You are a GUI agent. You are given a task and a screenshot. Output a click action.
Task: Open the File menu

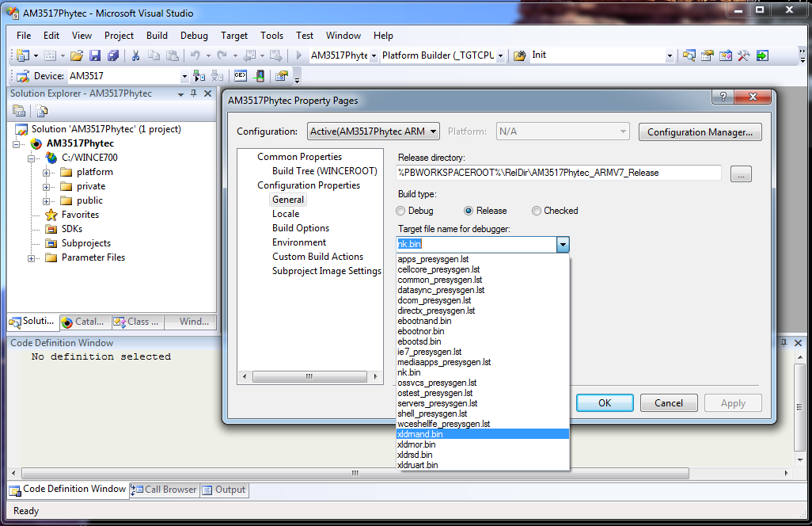[24, 35]
